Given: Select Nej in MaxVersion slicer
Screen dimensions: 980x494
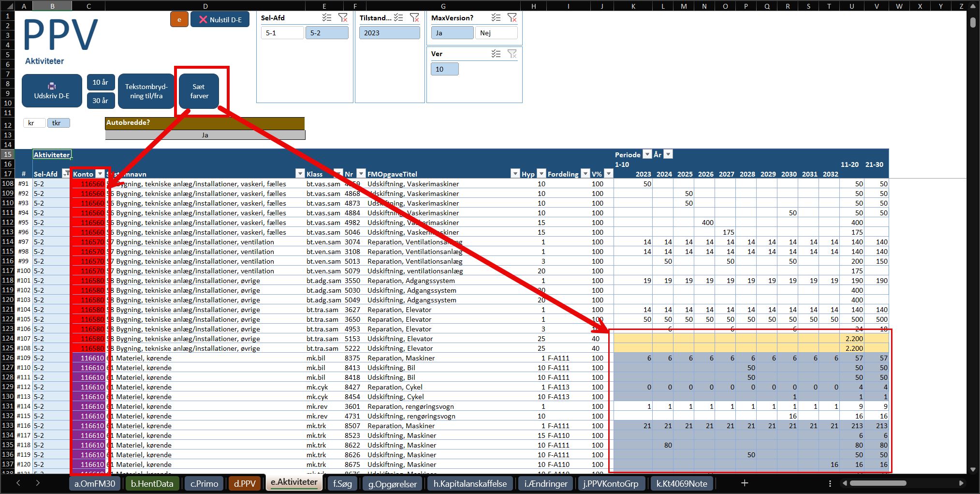Looking at the screenshot, I should (x=496, y=33).
